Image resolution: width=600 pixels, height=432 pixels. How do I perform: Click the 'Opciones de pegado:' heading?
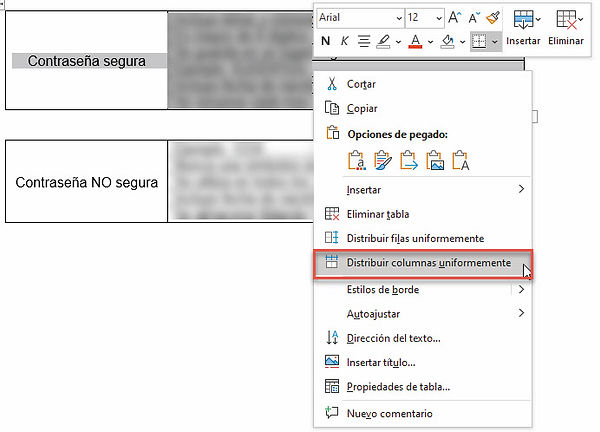(x=398, y=135)
